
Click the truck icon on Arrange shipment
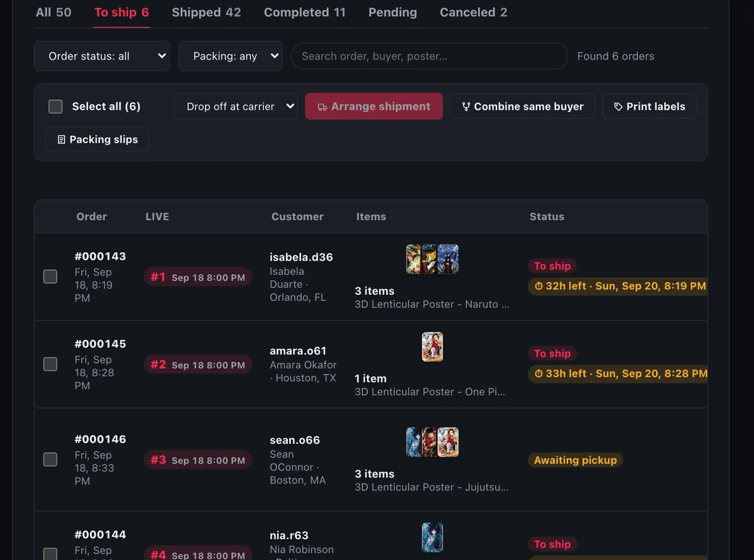click(x=322, y=107)
